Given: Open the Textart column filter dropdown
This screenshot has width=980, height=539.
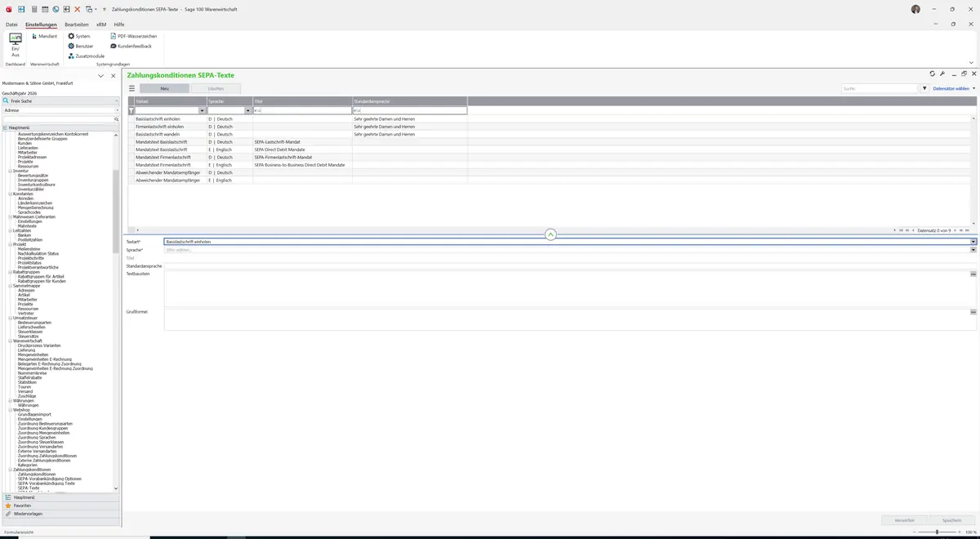Looking at the screenshot, I should (203, 110).
